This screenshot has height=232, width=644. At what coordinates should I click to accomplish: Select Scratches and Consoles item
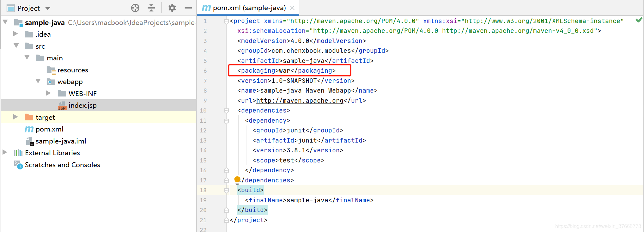tap(63, 165)
